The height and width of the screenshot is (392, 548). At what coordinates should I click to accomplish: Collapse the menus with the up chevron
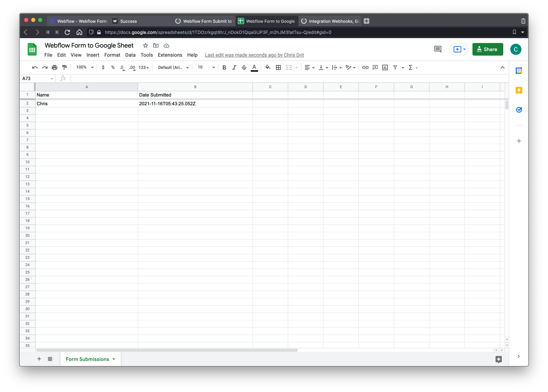click(x=502, y=68)
